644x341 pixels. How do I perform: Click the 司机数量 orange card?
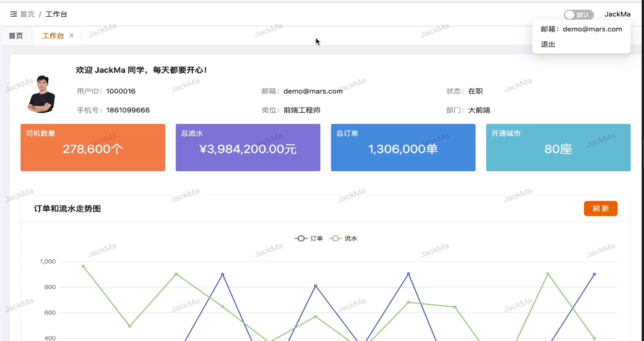[x=93, y=148]
